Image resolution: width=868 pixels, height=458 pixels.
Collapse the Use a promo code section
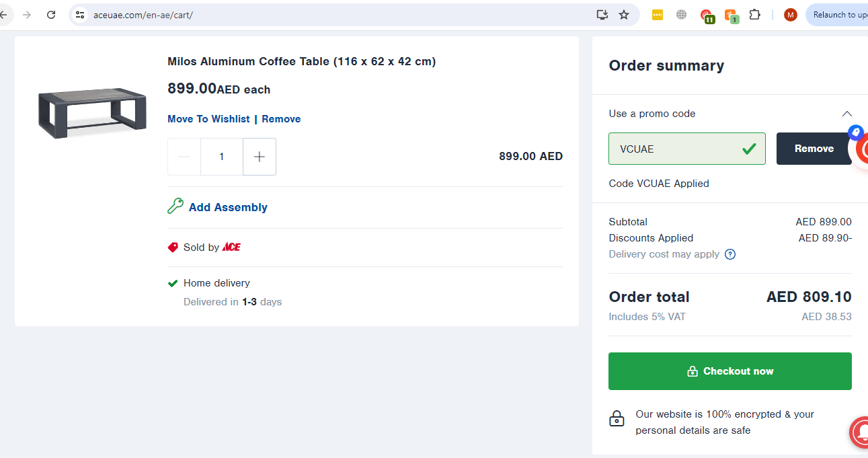(x=846, y=114)
